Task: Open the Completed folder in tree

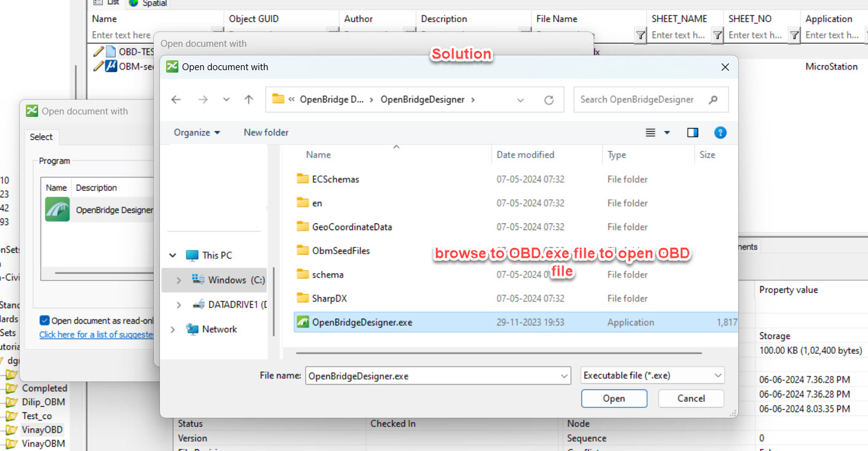Action: [44, 388]
